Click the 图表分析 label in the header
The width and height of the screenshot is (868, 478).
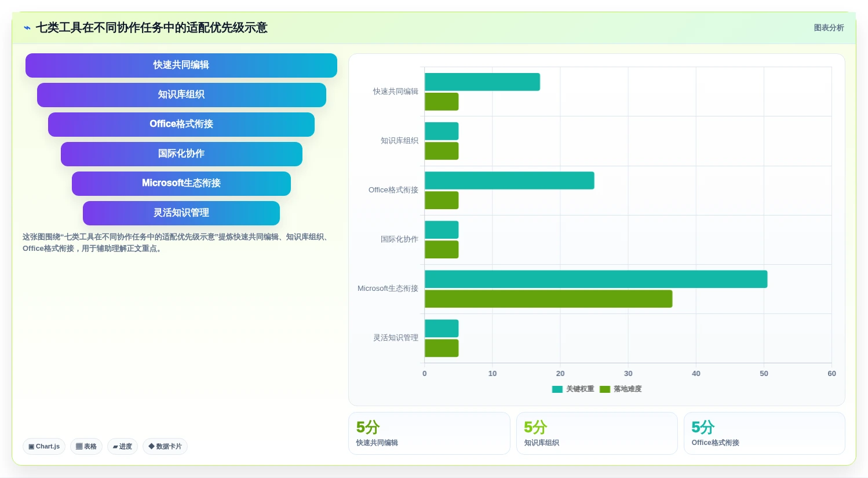coord(829,28)
